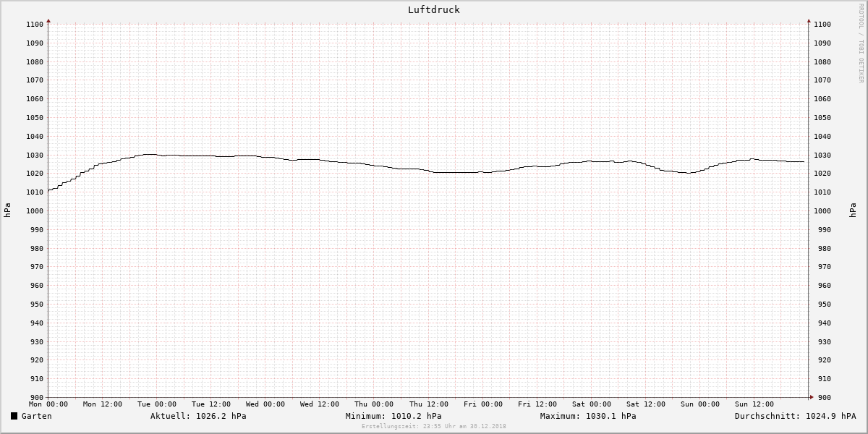Click the Sun 00:00 x-axis label

700,404
